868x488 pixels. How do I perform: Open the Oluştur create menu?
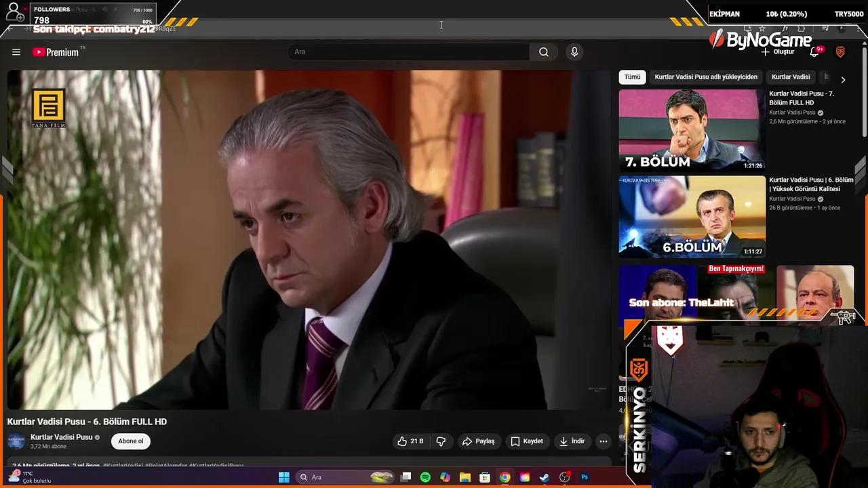[x=778, y=52]
